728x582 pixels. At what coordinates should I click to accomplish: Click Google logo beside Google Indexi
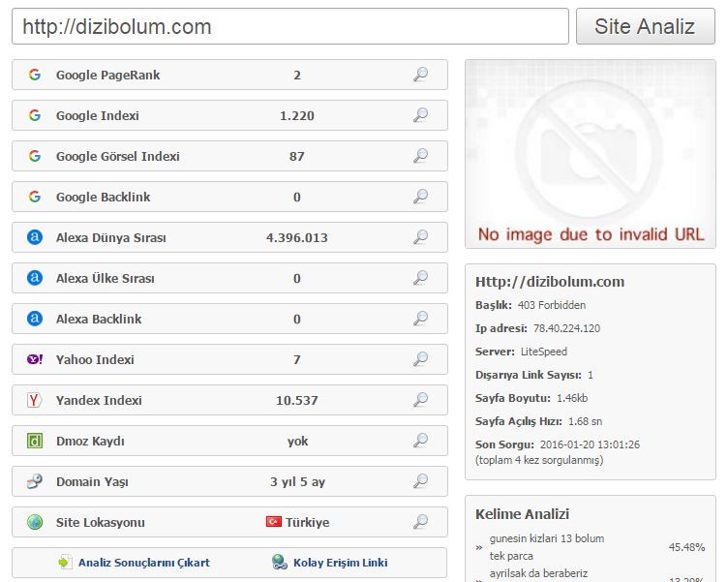[35, 115]
